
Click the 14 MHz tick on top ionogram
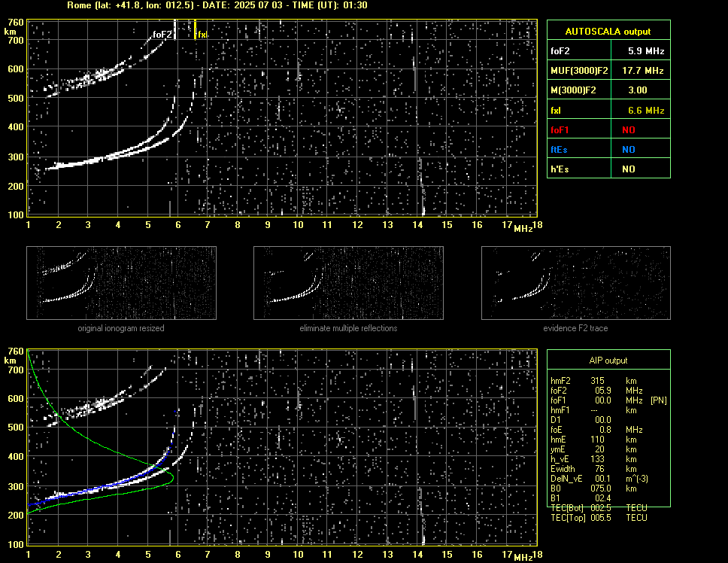click(x=417, y=225)
